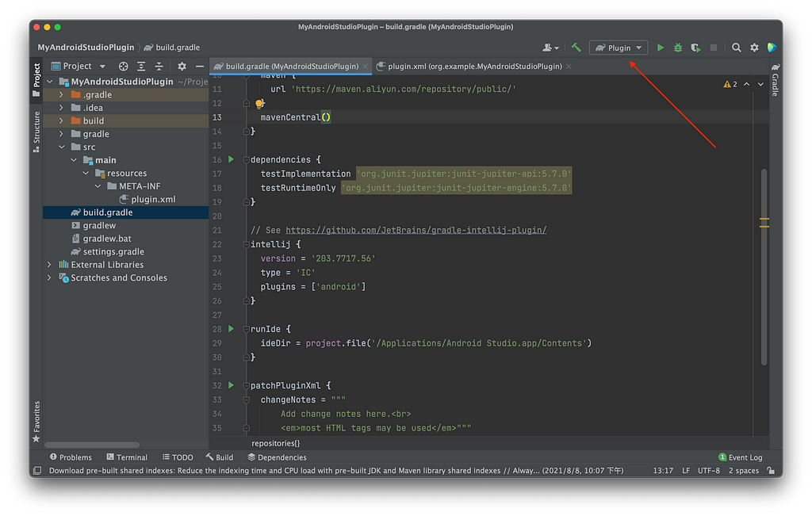Collapse the MyAndroidStudioPlugin root node
The width and height of the screenshot is (812, 516).
coord(50,82)
